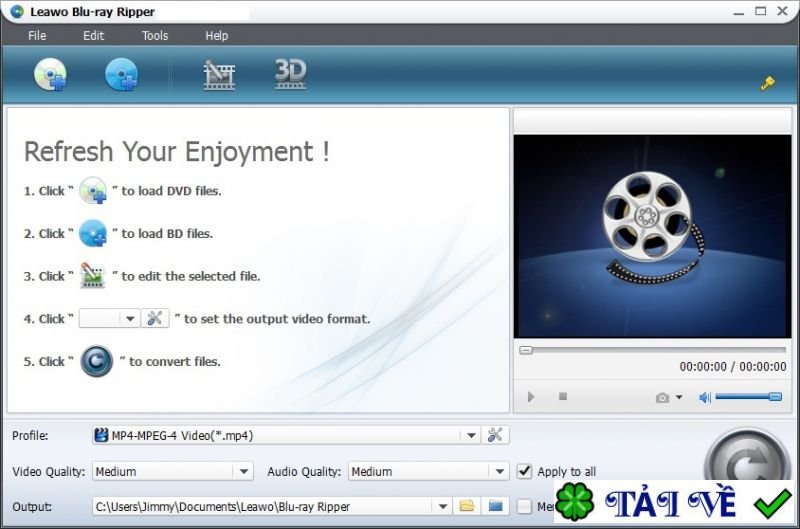Play the preview video

531,396
